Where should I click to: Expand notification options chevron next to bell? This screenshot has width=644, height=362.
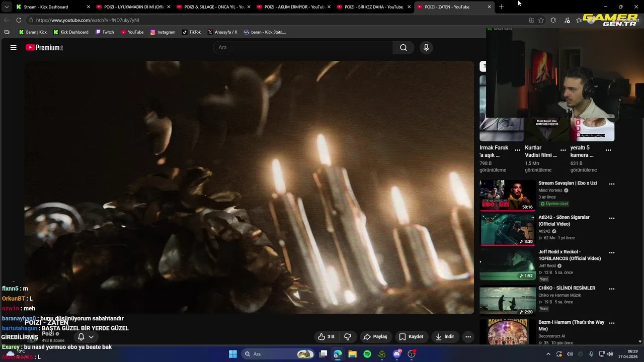coord(91,337)
